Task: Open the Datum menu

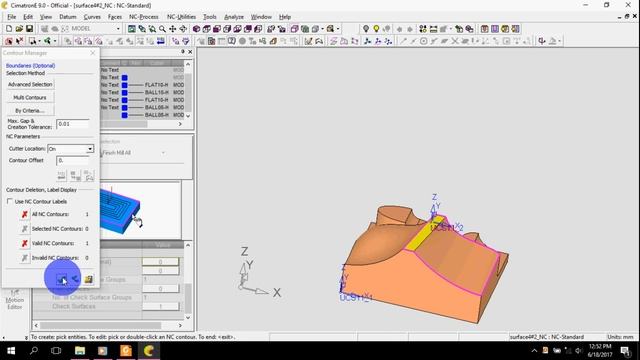Action: pos(68,17)
